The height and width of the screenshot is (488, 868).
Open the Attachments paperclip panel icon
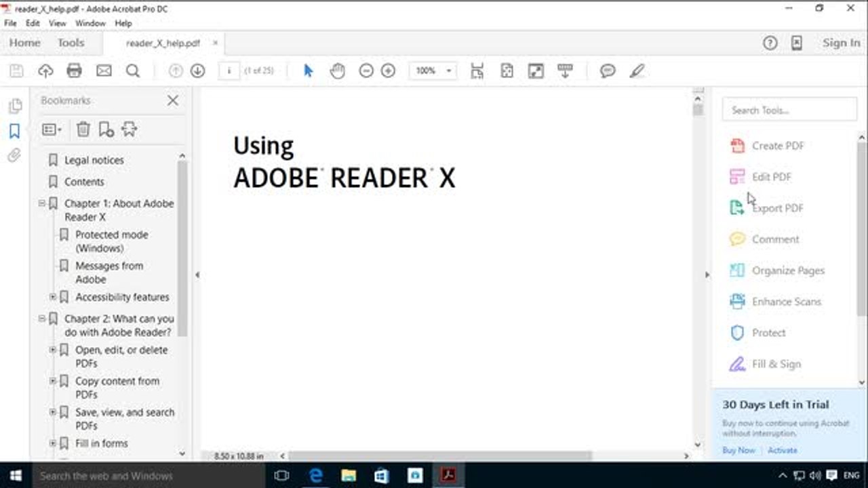[x=14, y=156]
